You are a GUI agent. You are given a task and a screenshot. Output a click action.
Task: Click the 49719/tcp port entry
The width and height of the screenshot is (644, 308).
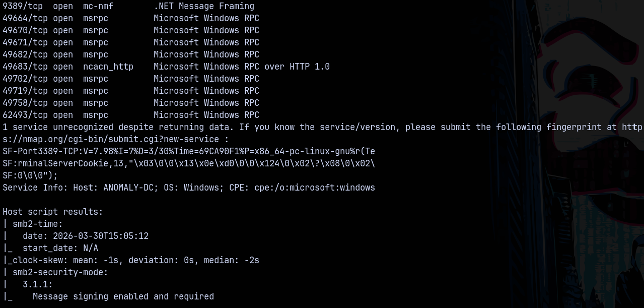(x=25, y=91)
